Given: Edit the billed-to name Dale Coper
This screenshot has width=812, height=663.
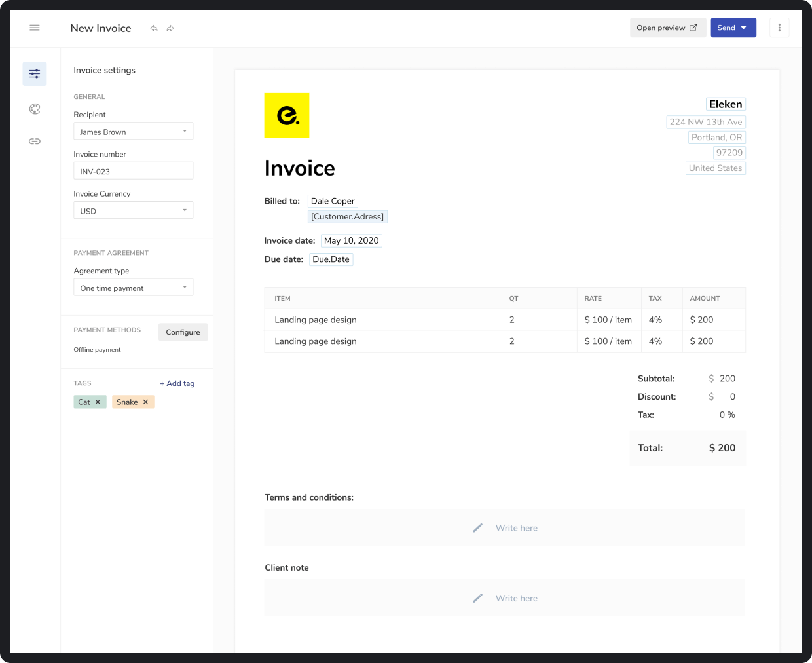Looking at the screenshot, I should 333,201.
